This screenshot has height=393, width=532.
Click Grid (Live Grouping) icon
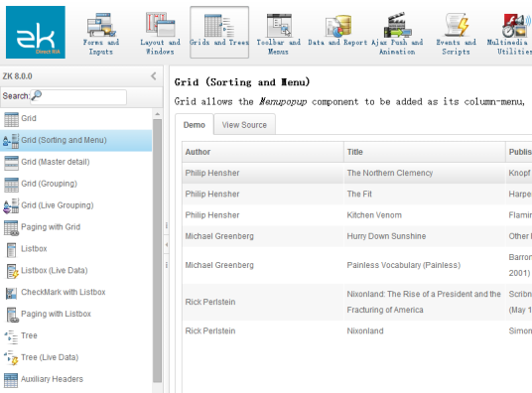11,206
